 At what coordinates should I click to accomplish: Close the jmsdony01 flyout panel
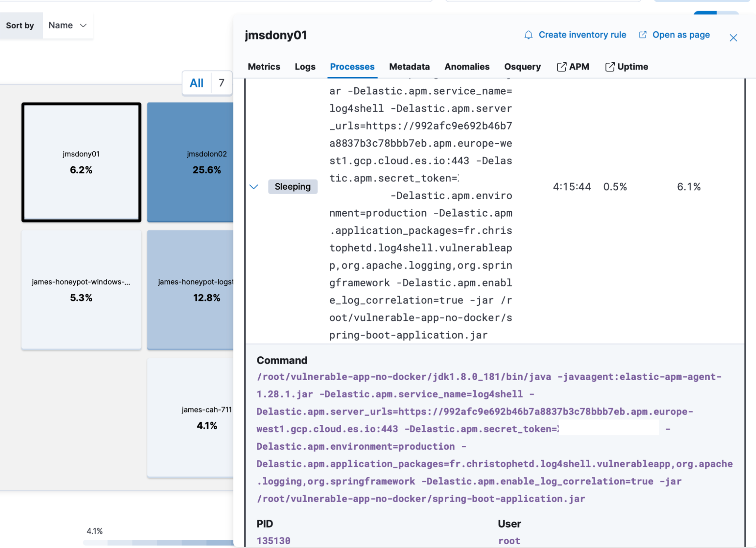tap(733, 38)
